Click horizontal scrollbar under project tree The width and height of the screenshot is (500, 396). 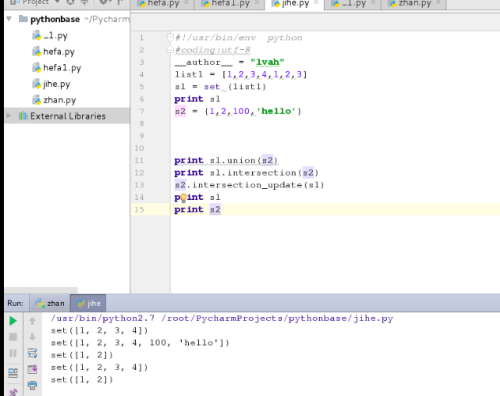click(41, 290)
